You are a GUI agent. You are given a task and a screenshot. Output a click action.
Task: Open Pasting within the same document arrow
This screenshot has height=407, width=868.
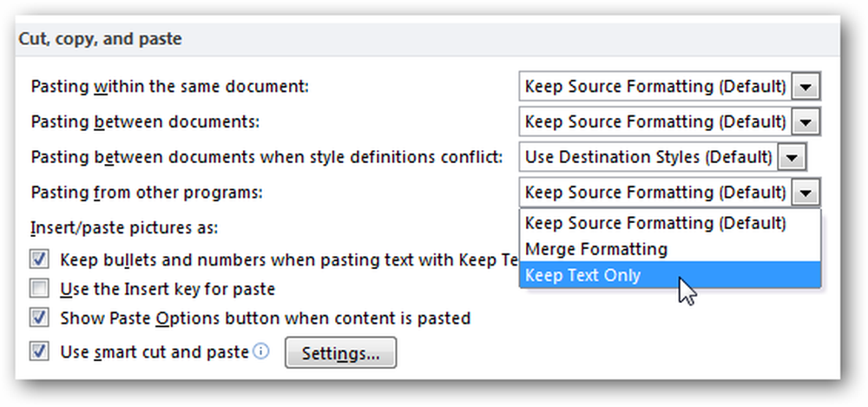(x=806, y=87)
